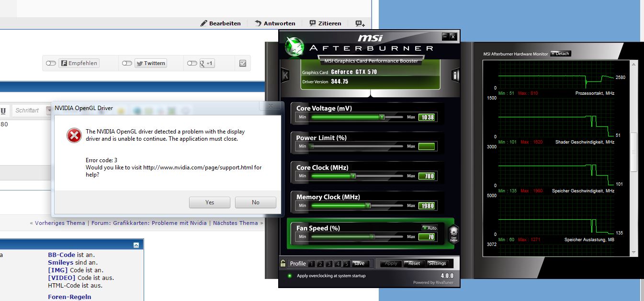This screenshot has height=301, width=644.
Task: Open the BB-Code help link
Action: tap(62, 255)
